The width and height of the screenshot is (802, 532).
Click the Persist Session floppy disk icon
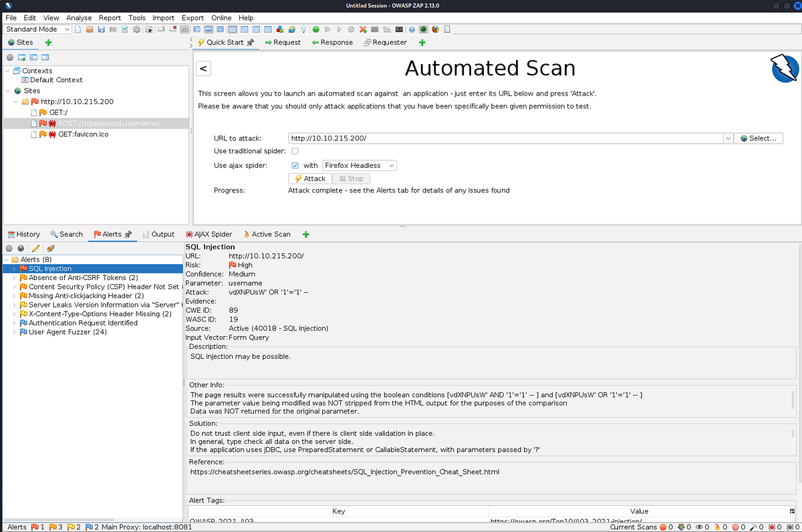coord(102,29)
